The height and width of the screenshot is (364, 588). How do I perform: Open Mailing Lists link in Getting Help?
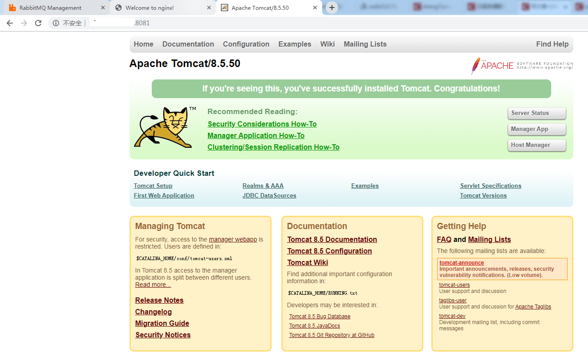[489, 240]
